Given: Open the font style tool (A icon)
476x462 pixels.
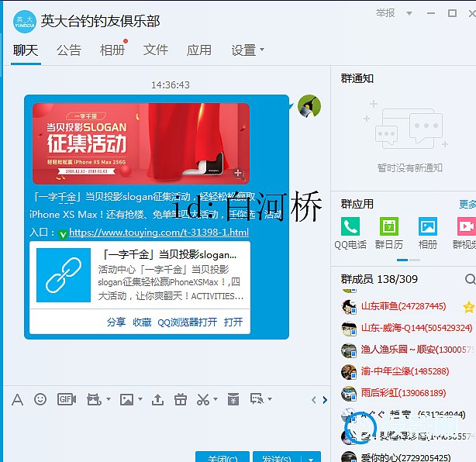Looking at the screenshot, I should (x=17, y=399).
